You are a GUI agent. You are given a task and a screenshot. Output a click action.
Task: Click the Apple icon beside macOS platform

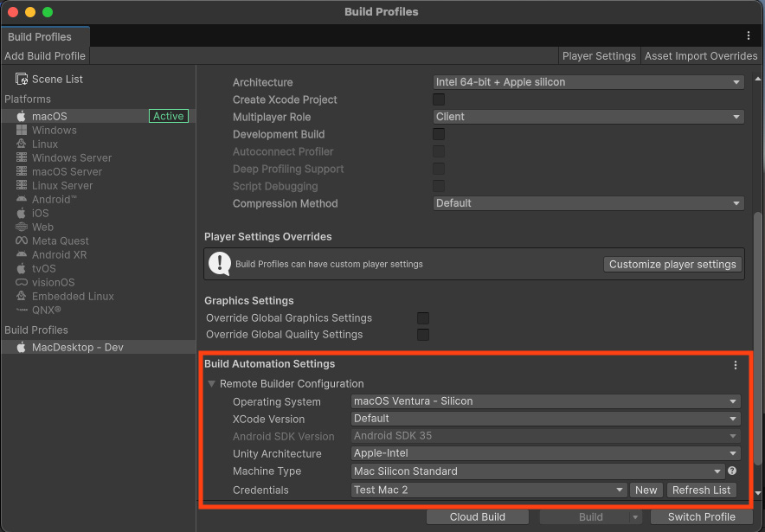21,116
